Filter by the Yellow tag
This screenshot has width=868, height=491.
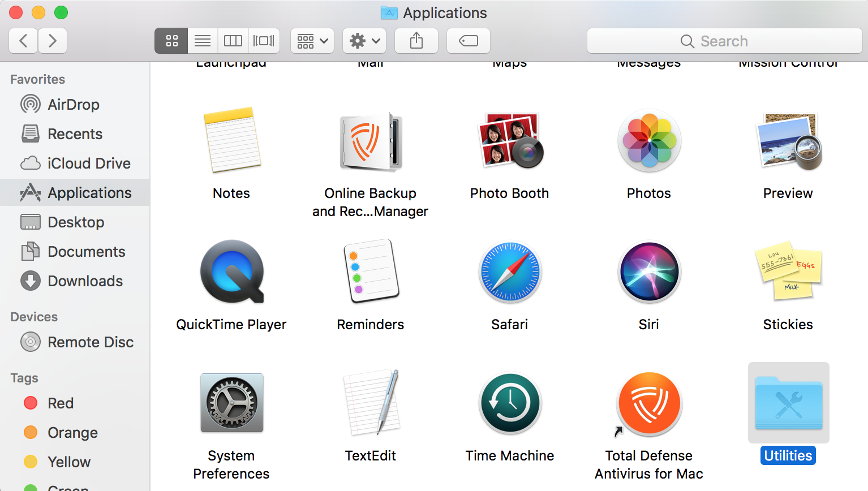pyautogui.click(x=75, y=462)
